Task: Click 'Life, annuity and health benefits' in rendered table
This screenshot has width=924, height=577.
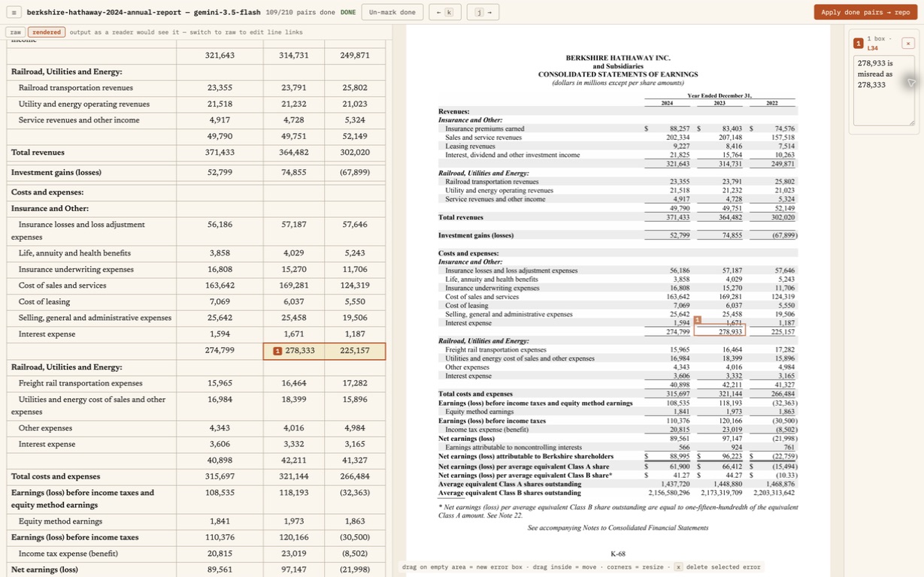Action: coord(74,253)
